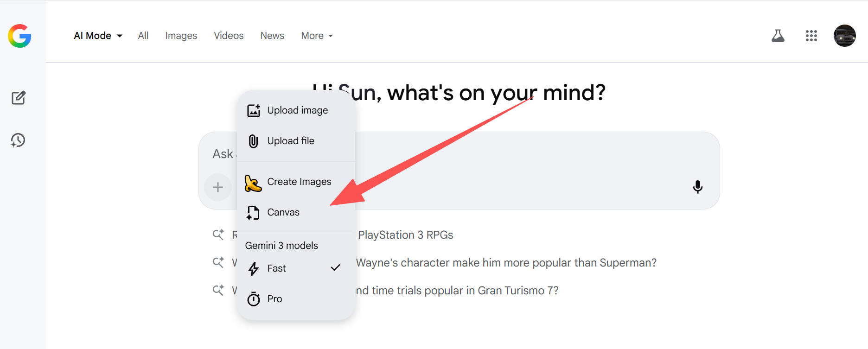
Task: Click the plus attachment button
Action: click(217, 187)
